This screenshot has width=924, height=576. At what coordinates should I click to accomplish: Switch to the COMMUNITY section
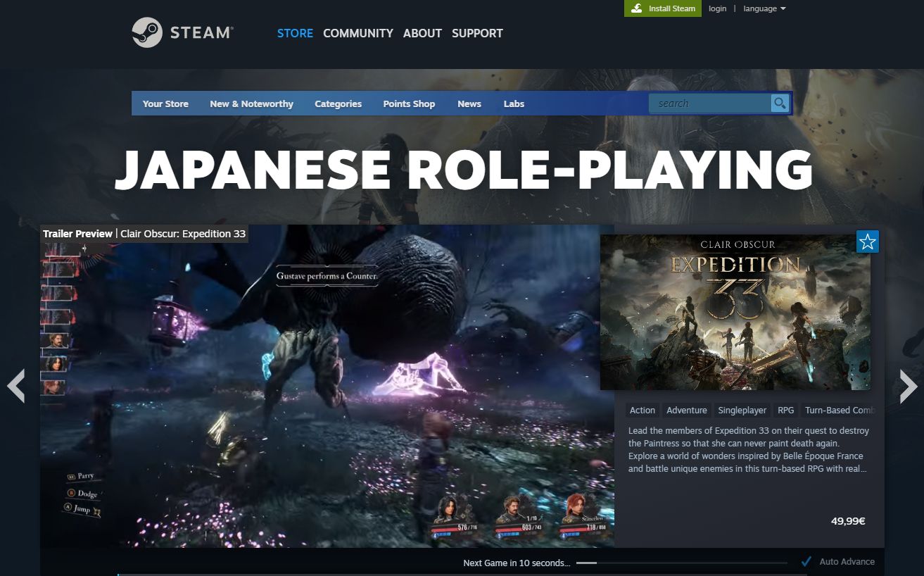point(357,33)
